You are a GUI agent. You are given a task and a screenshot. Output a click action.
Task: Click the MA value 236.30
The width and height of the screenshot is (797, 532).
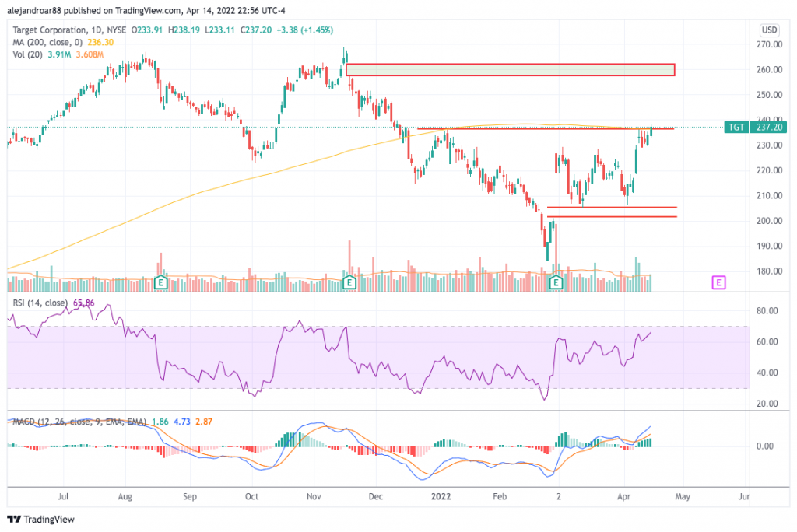click(100, 42)
